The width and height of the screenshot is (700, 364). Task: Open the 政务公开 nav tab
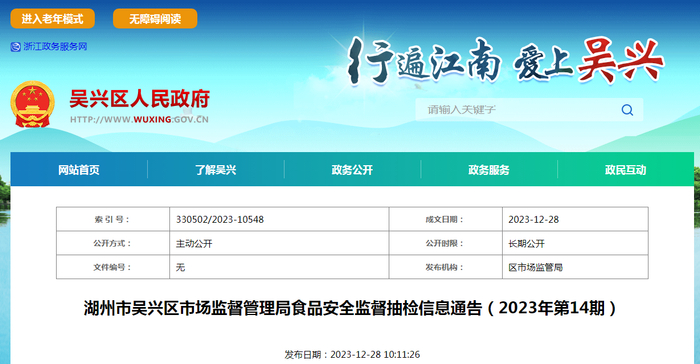pos(352,170)
